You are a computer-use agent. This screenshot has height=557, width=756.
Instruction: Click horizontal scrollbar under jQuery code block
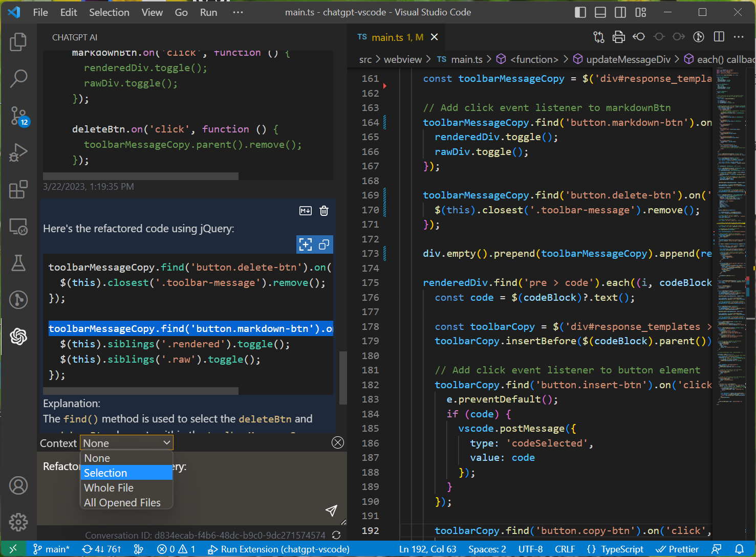[x=141, y=391]
